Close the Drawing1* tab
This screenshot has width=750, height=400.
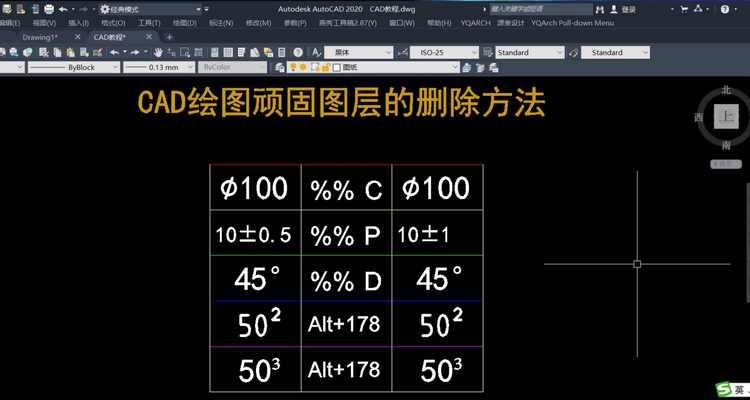pos(77,37)
